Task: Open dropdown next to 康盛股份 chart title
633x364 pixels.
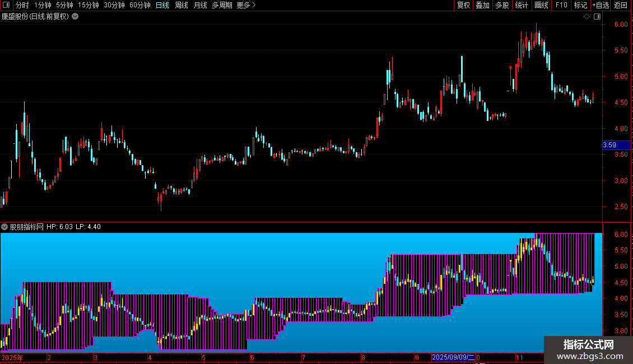Action: click(x=75, y=17)
